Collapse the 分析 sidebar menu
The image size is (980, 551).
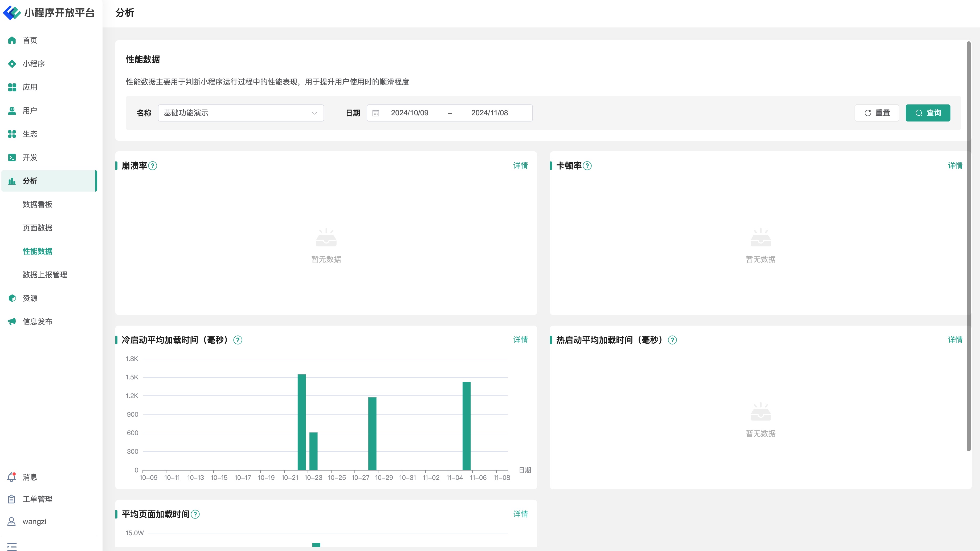pyautogui.click(x=50, y=181)
